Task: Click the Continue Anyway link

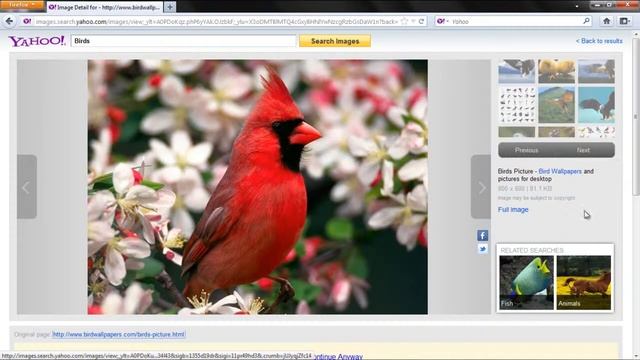Action: pos(338,356)
